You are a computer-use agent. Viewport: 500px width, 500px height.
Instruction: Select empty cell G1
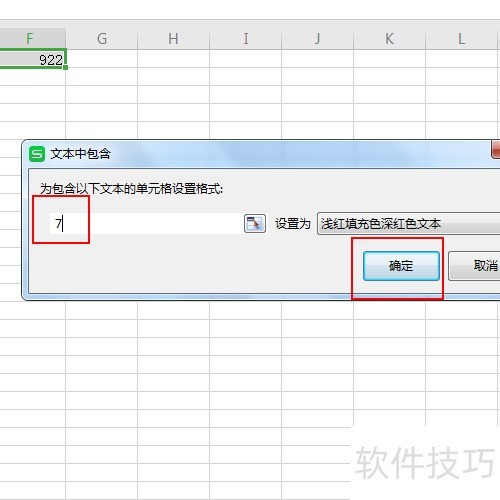(x=102, y=59)
